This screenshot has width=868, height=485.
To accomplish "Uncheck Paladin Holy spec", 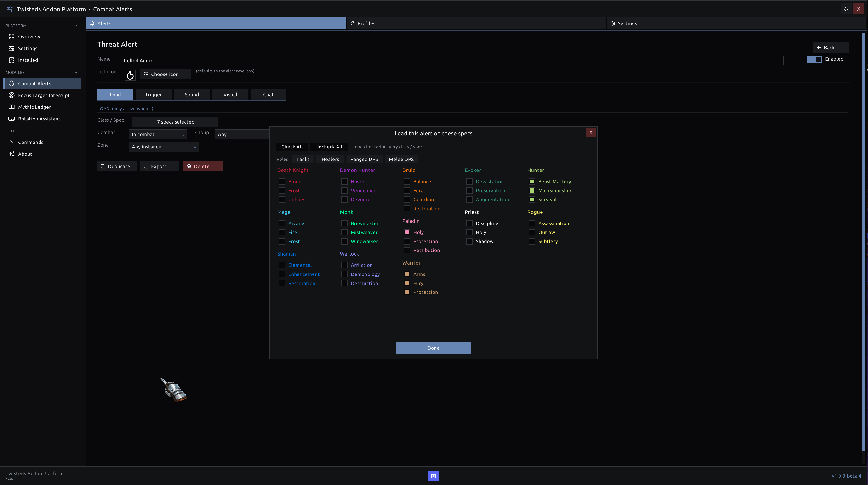I will pyautogui.click(x=407, y=232).
